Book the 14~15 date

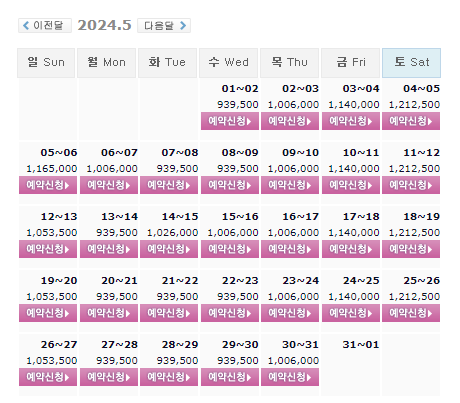[169, 249]
